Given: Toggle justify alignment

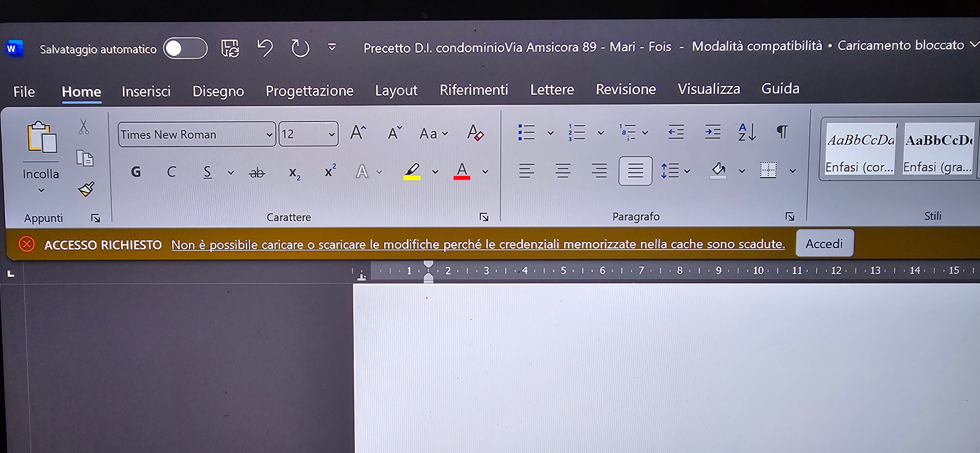Looking at the screenshot, I should [x=635, y=171].
